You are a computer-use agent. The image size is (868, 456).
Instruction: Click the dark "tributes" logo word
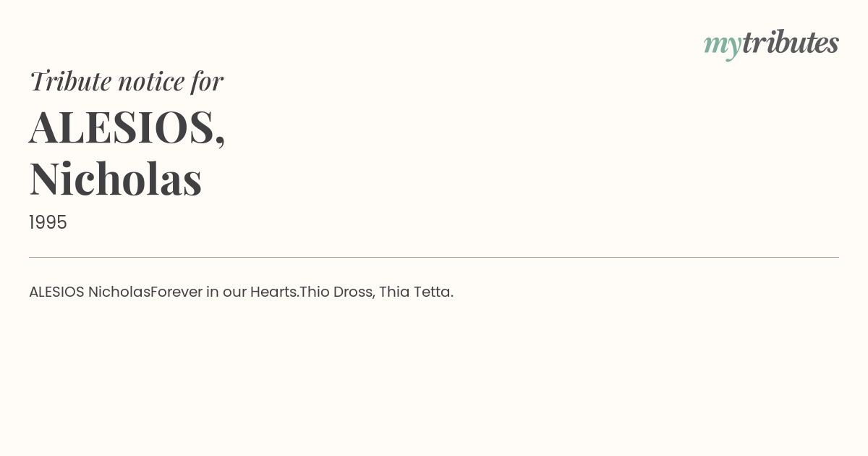tap(791, 42)
